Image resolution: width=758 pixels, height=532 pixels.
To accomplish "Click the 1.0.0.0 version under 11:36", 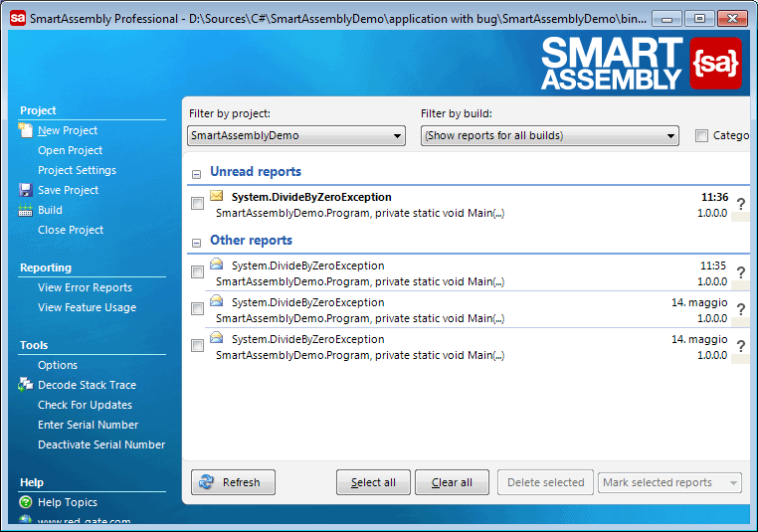I will [712, 213].
